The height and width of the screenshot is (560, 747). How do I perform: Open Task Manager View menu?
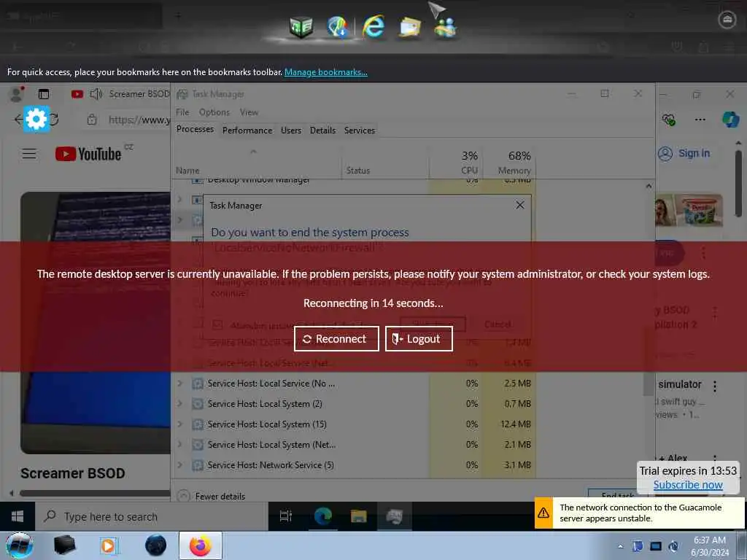(249, 112)
